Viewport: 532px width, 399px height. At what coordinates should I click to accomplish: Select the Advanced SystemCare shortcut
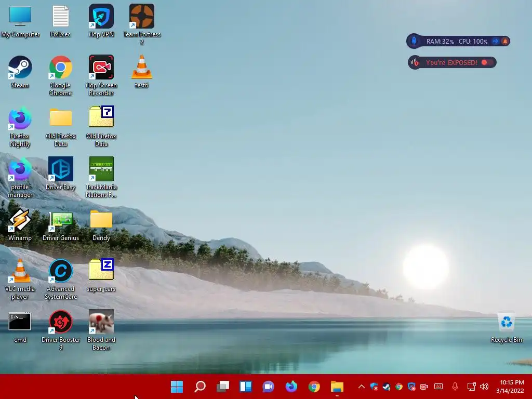point(60,280)
